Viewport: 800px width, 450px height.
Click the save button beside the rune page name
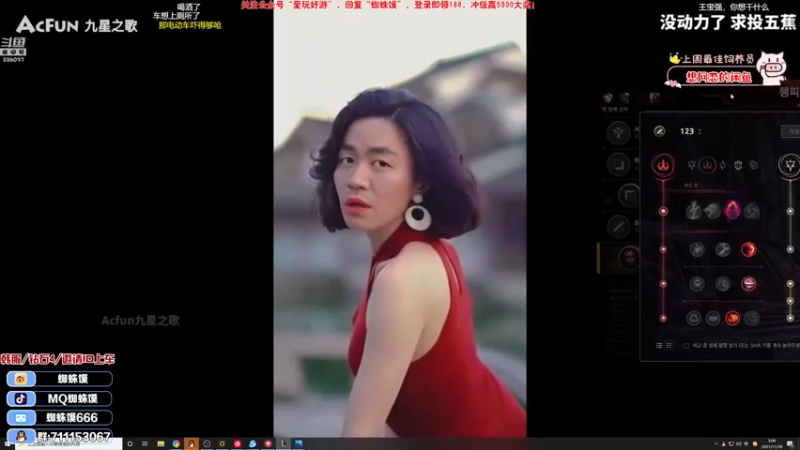(791, 132)
